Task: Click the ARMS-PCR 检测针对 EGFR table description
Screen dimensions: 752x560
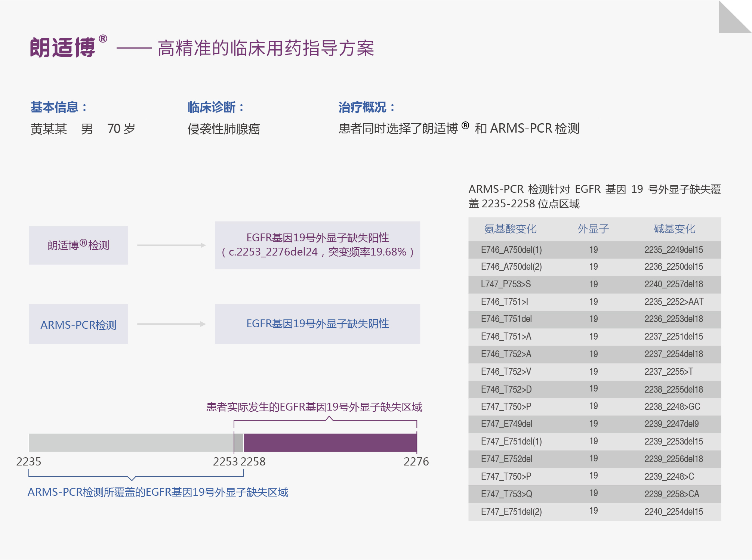Action: click(595, 196)
